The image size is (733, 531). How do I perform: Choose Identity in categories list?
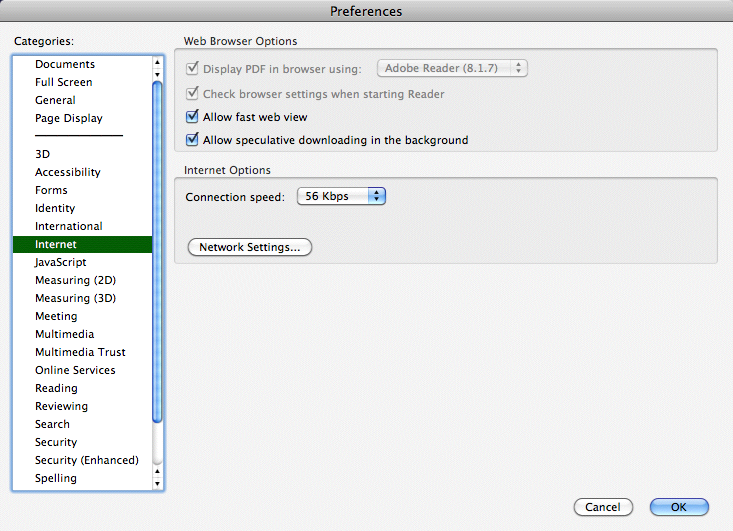click(82, 208)
